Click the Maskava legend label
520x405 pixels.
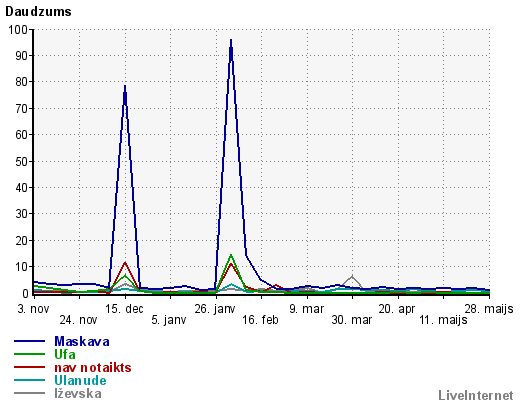tap(82, 341)
